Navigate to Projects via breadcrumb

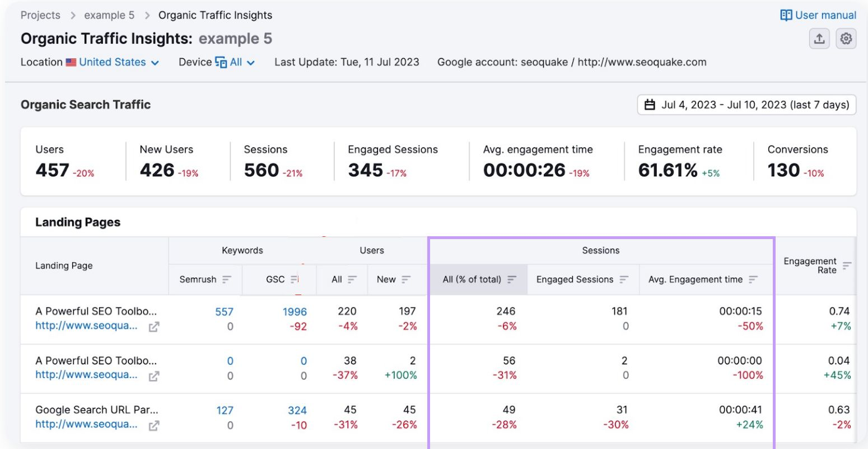(40, 15)
